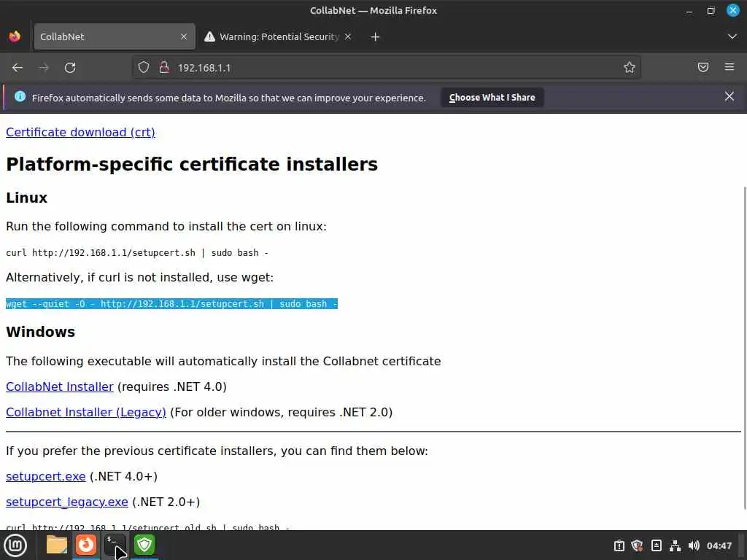This screenshot has height=560, width=747.
Task: Open the Save to Pocket button
Action: pos(703,67)
